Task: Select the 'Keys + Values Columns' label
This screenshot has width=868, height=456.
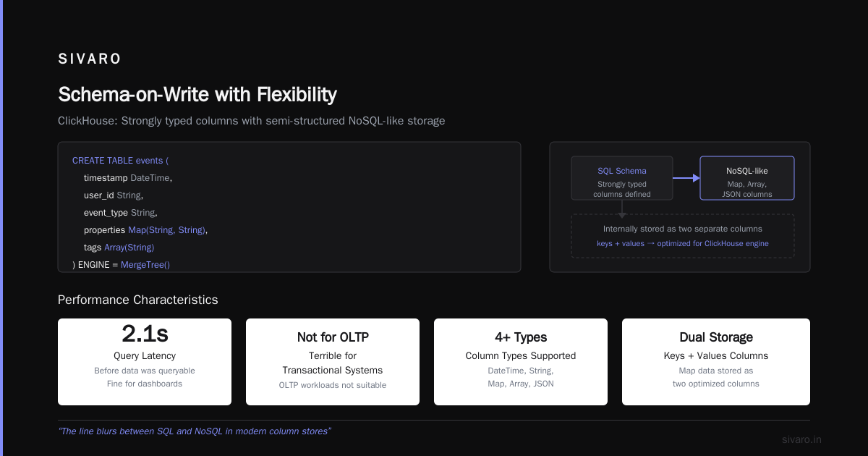Action: click(716, 356)
